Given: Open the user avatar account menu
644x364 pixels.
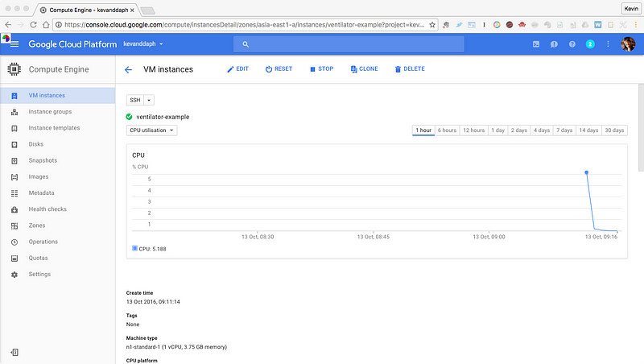Looking at the screenshot, I should click(628, 44).
